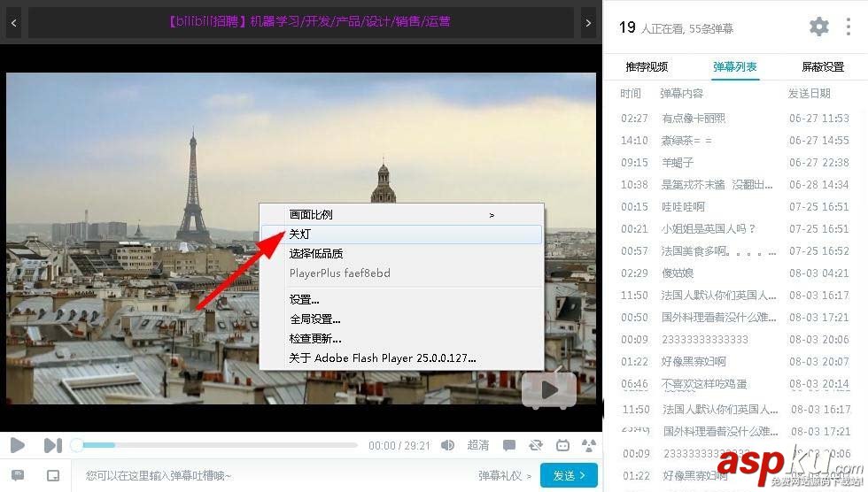
Task: Open the three-dot more options menu
Action: (x=849, y=27)
